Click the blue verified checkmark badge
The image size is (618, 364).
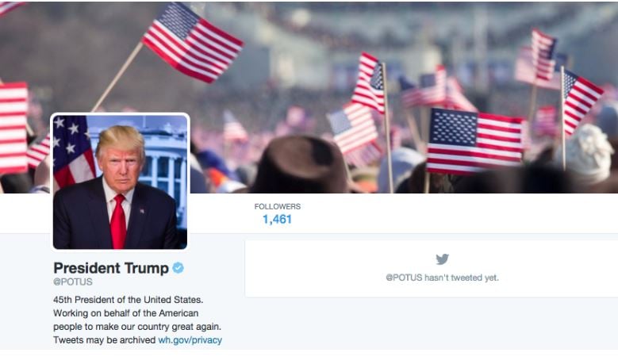tap(178, 268)
